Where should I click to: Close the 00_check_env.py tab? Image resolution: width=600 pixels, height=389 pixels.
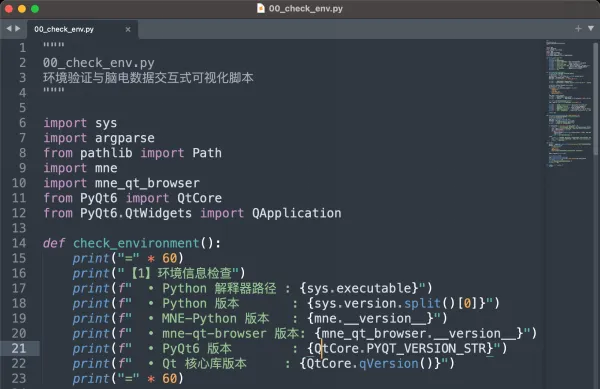(x=128, y=29)
